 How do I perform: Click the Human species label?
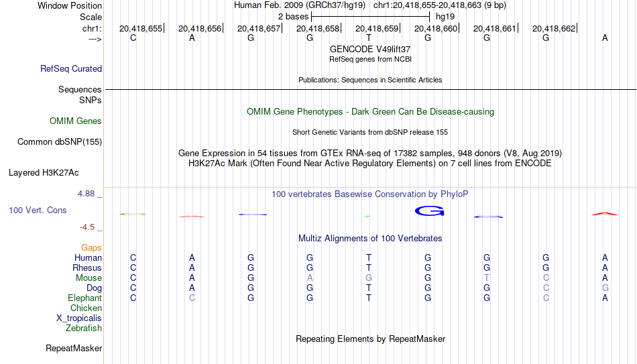(x=88, y=257)
